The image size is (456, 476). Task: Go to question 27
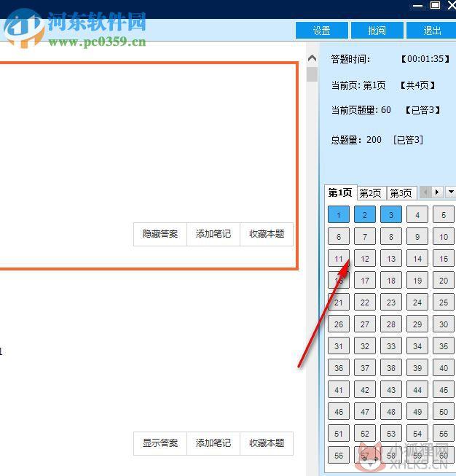tap(365, 324)
